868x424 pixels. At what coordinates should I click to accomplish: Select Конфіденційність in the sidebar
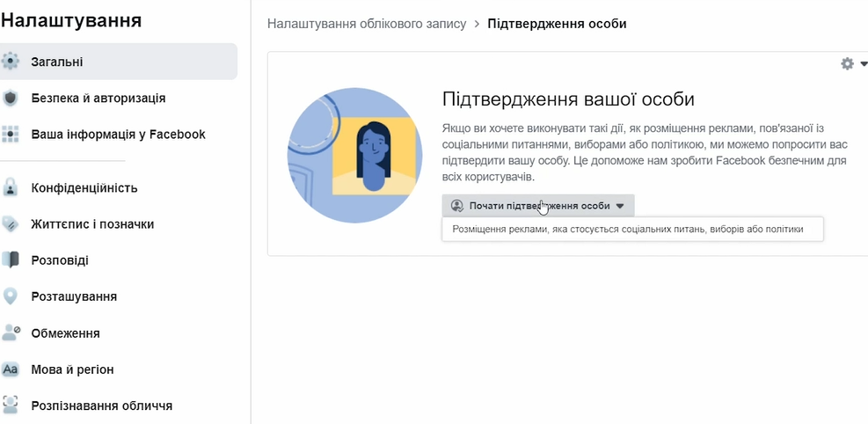[119, 187]
